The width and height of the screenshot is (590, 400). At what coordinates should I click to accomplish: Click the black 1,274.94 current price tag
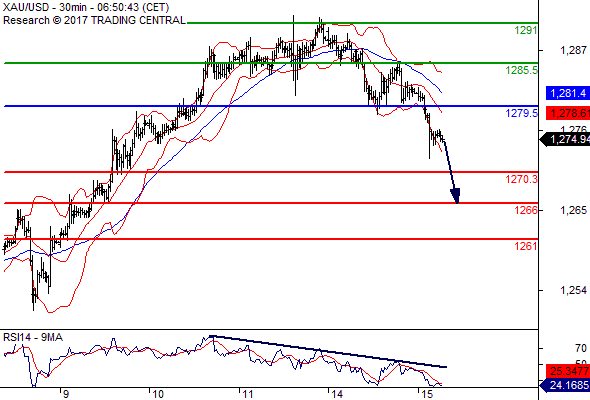point(565,140)
